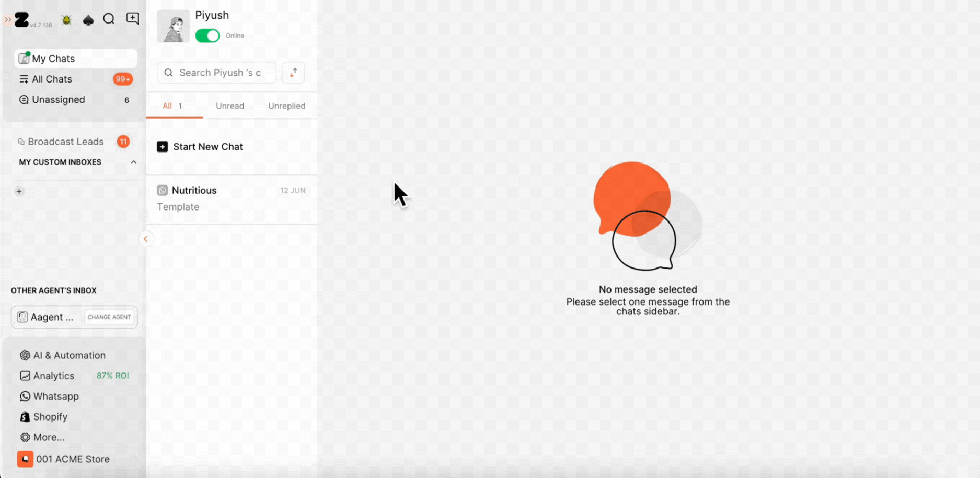Expand sidebar using the double-chevron icon
The image size is (980, 478).
pyautogui.click(x=8, y=20)
